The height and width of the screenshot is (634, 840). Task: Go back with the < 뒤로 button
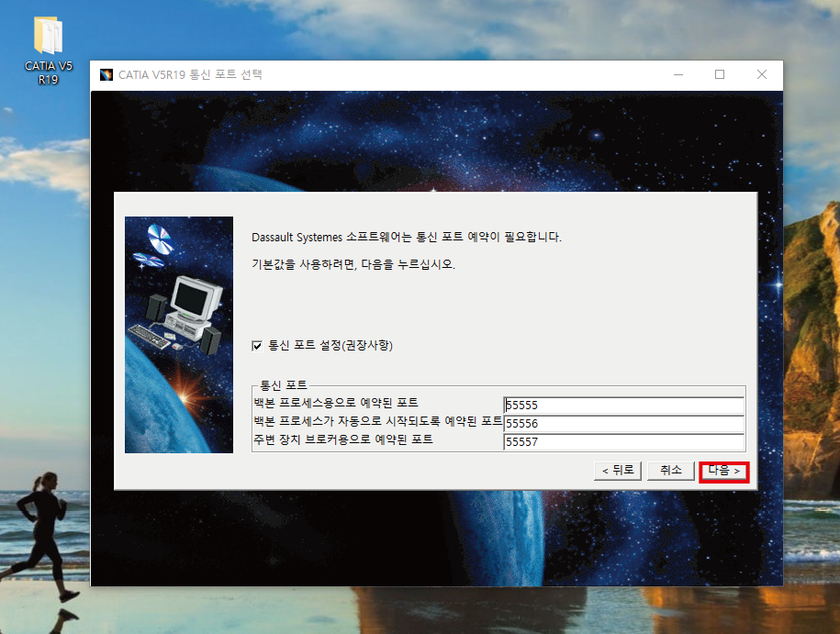point(618,471)
